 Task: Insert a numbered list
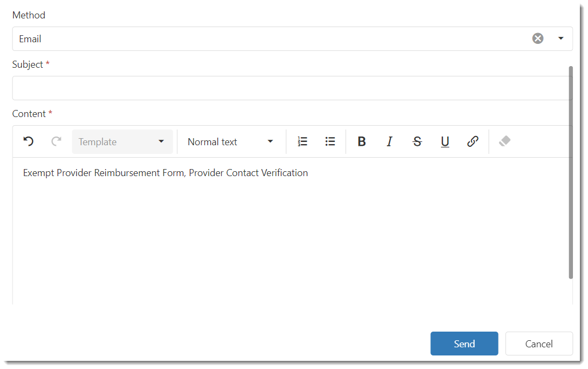pyautogui.click(x=302, y=141)
